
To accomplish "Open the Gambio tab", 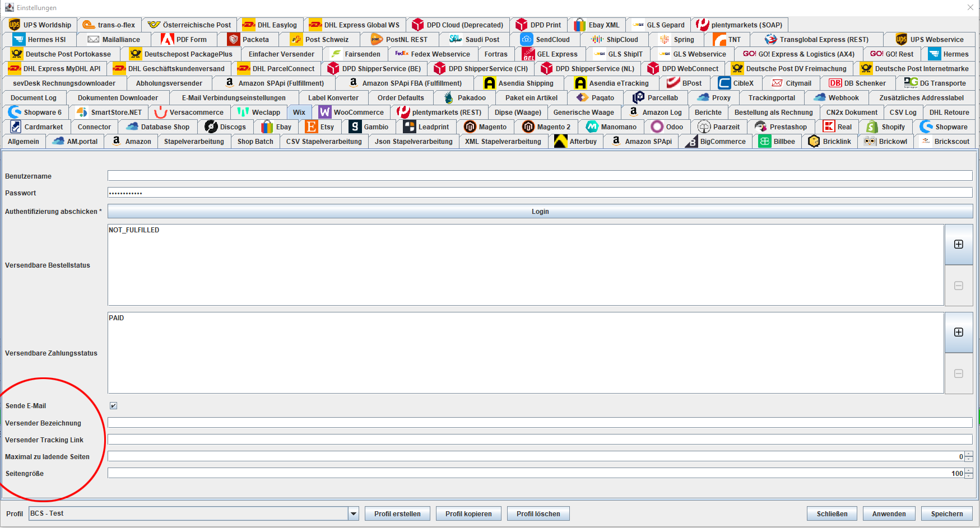I will point(369,127).
